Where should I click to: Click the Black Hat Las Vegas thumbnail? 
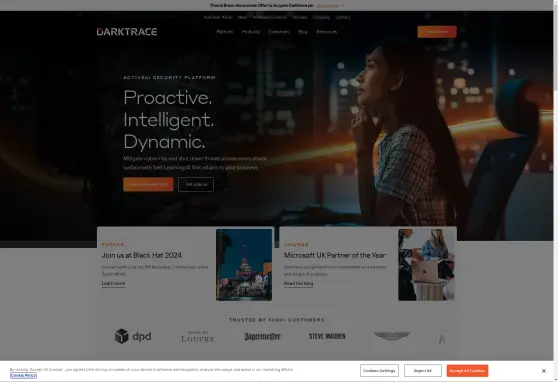click(x=244, y=265)
